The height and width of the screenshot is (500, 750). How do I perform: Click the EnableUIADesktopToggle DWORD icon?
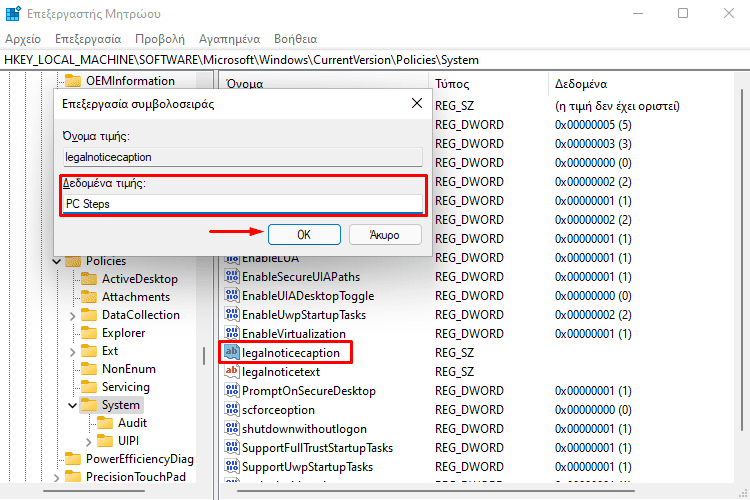click(x=232, y=295)
